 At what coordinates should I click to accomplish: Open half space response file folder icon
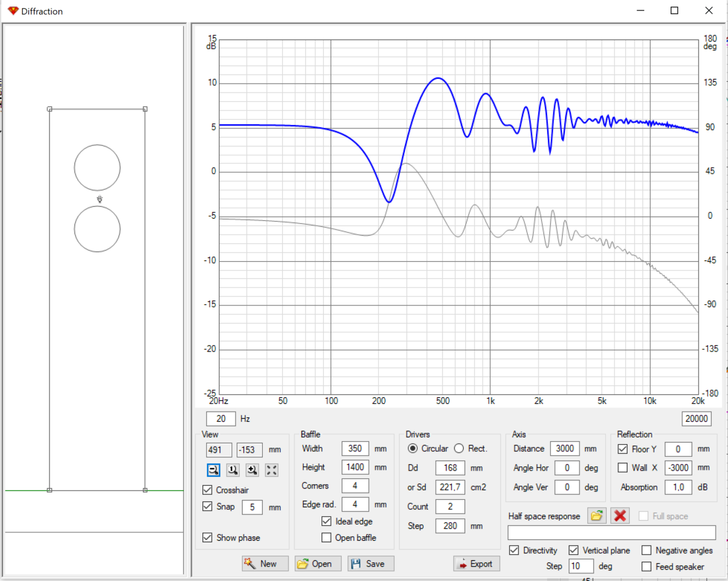[597, 516]
